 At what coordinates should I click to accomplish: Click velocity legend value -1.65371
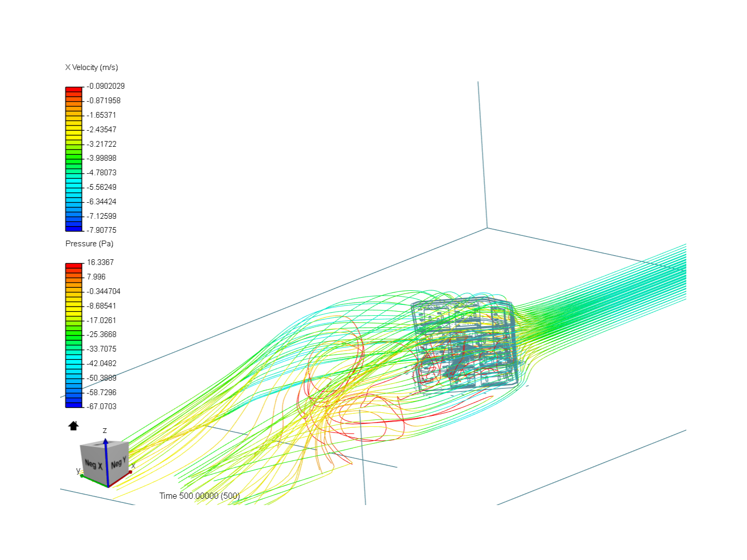click(x=102, y=115)
